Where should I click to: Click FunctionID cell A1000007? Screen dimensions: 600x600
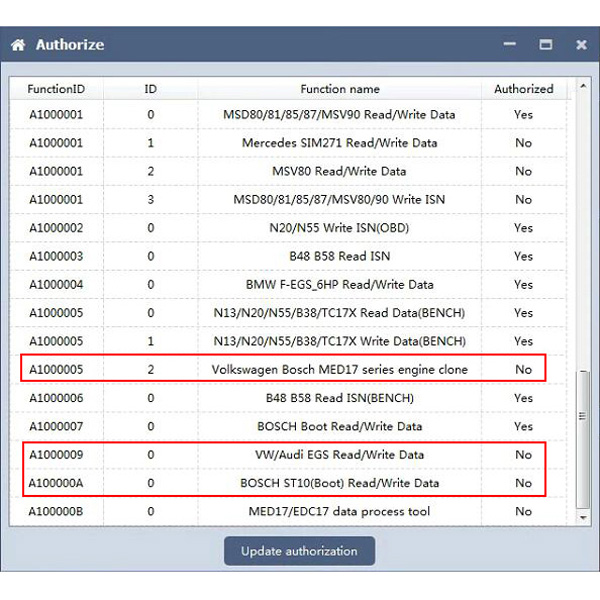56,426
